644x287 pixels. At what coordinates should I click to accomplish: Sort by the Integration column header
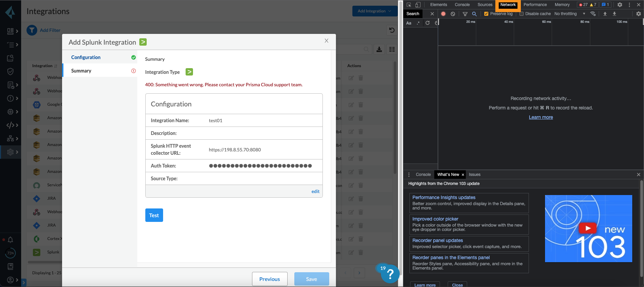point(45,66)
